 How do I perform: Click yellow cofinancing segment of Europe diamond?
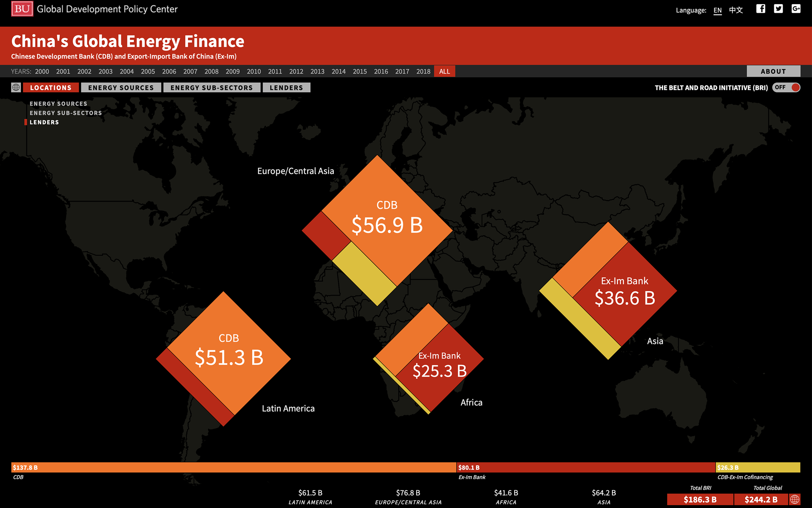tap(364, 274)
